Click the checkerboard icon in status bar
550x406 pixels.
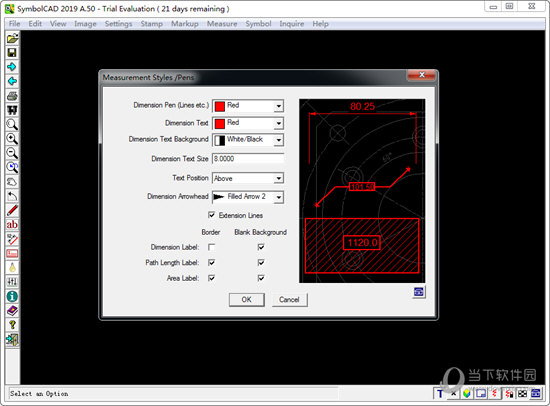click(522, 394)
